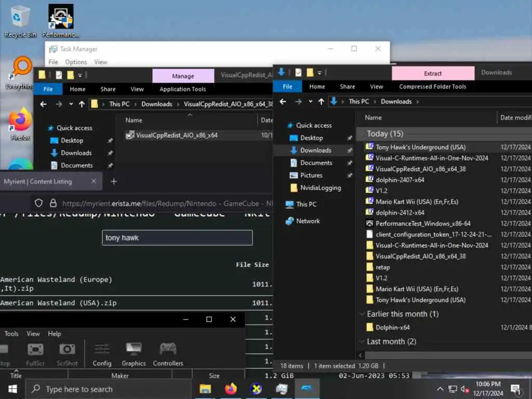Open the Everything search desktop shortcut

click(20, 73)
